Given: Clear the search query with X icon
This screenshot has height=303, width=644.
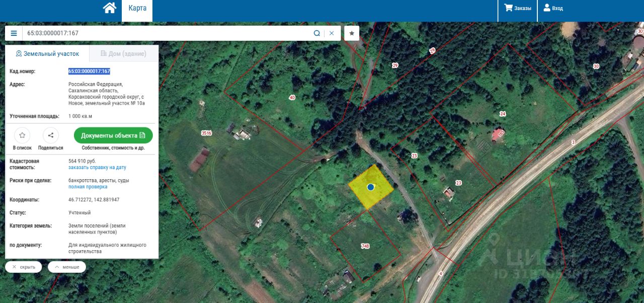Looking at the screenshot, I should coord(332,33).
